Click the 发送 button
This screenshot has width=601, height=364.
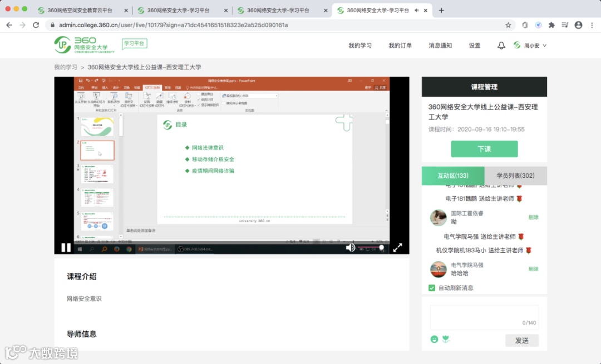521,340
